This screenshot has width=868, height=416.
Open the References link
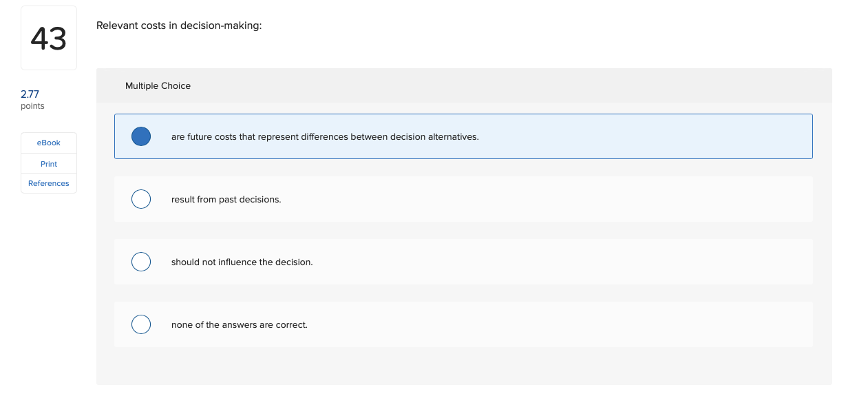click(x=48, y=183)
